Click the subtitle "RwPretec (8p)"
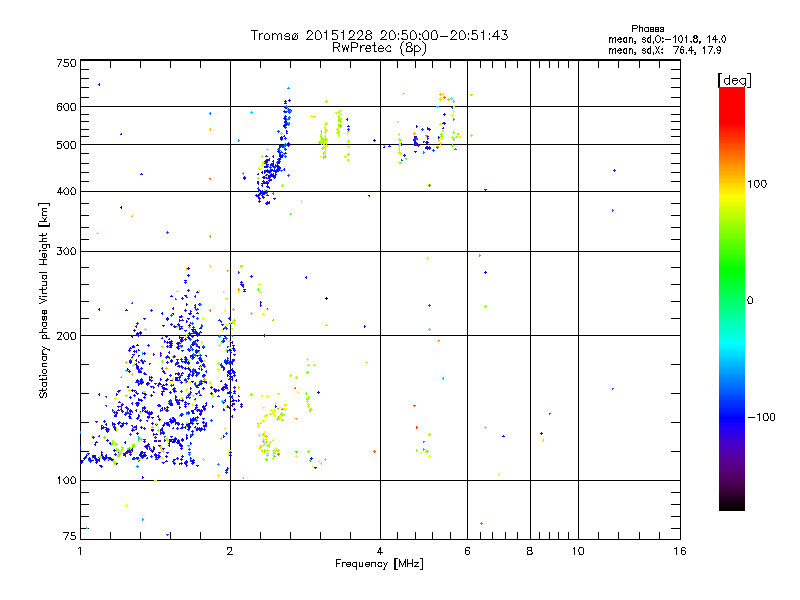 (x=379, y=48)
